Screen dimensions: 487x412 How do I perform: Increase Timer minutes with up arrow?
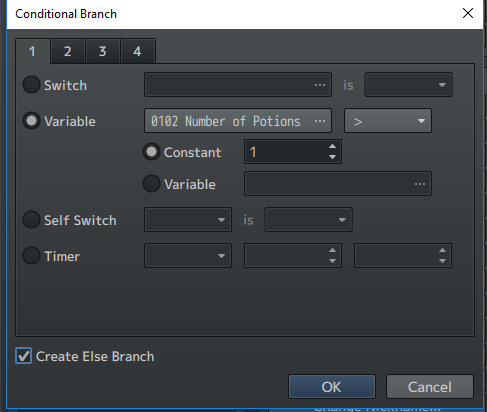tap(332, 250)
